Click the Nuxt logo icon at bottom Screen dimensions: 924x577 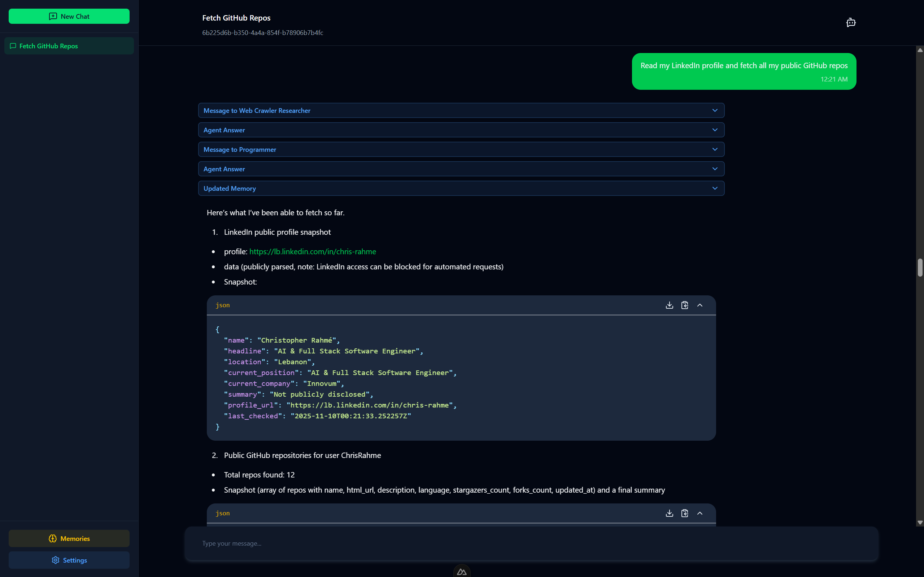462,571
